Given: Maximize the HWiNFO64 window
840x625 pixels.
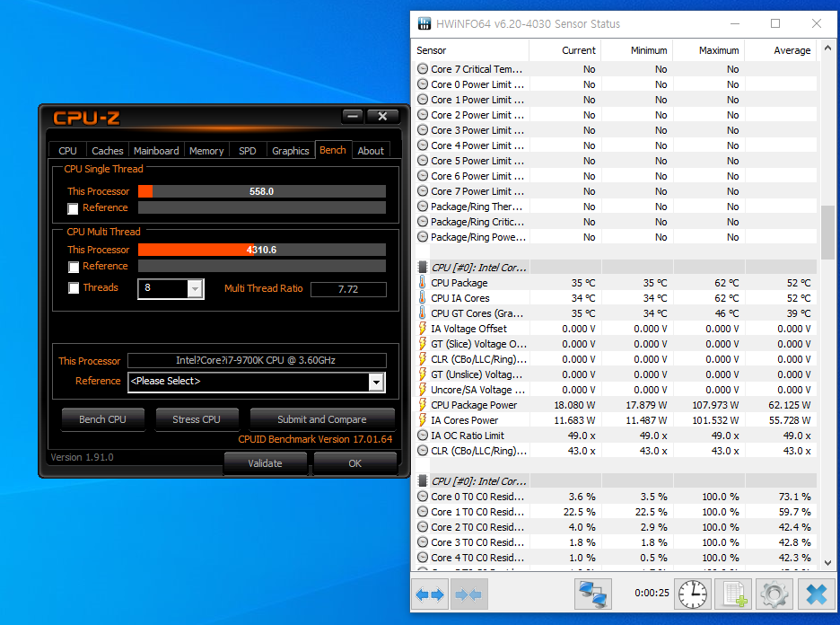Looking at the screenshot, I should [775, 23].
